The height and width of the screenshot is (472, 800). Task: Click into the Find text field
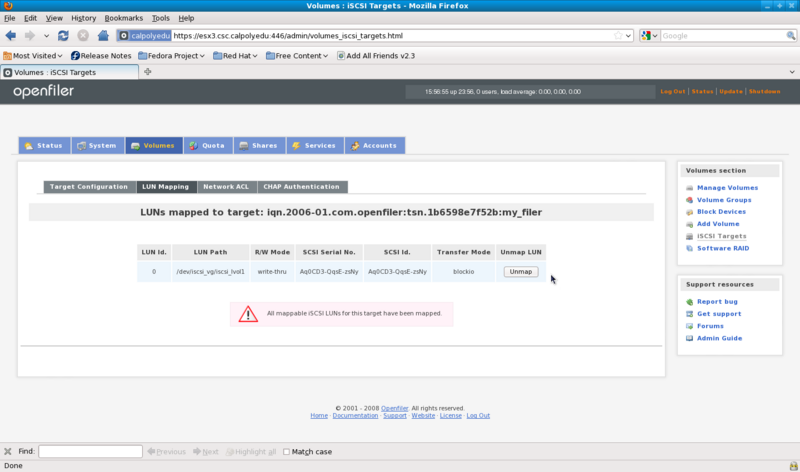click(90, 452)
